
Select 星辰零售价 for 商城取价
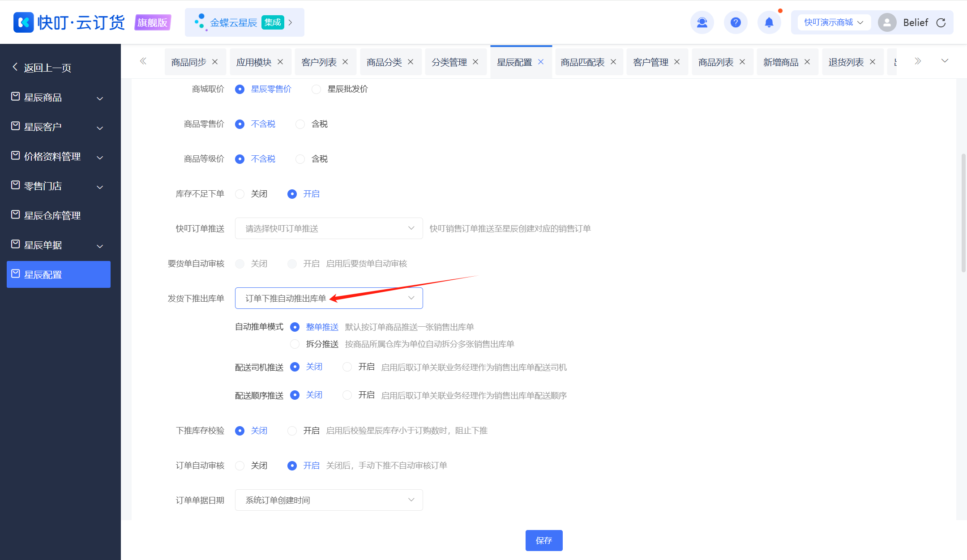[x=240, y=89]
